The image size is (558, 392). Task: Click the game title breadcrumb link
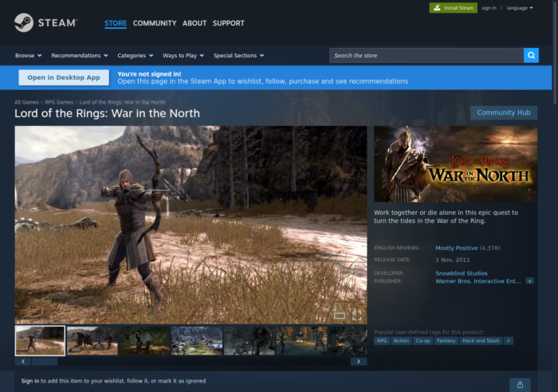pyautogui.click(x=122, y=103)
